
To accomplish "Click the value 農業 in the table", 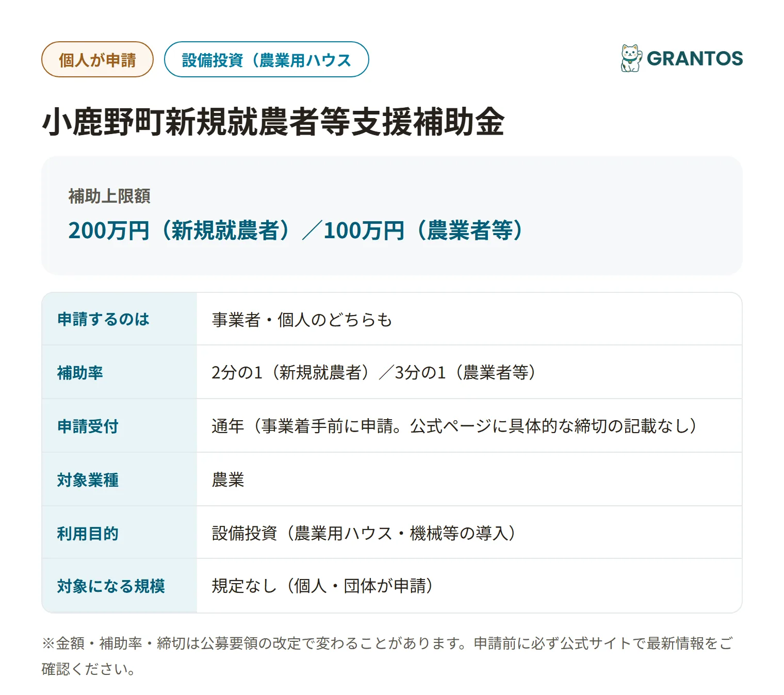I will coord(228,479).
